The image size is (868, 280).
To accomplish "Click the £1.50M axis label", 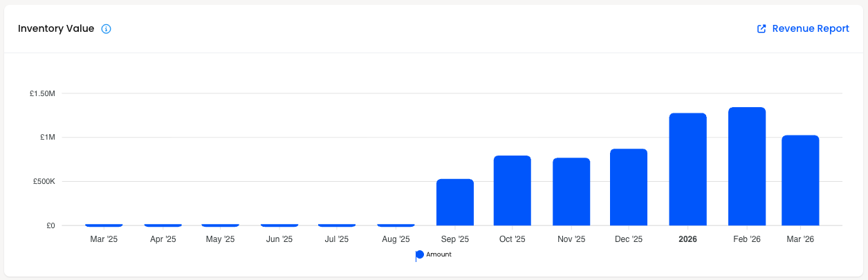I will click(43, 93).
